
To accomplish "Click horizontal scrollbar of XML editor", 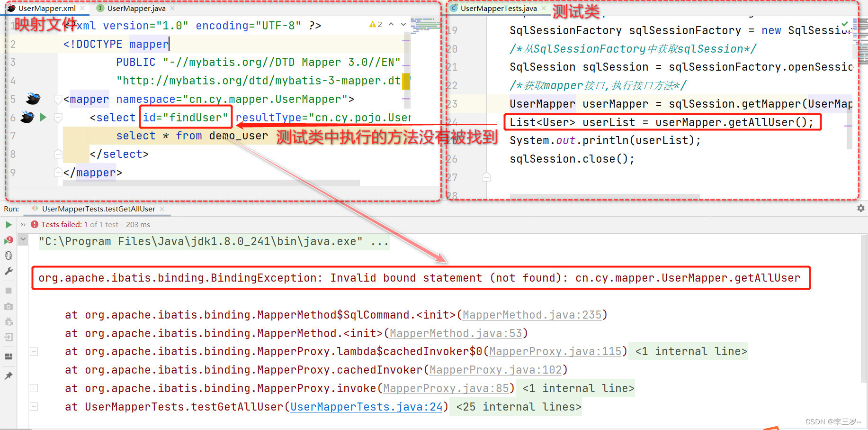I will pos(211,183).
